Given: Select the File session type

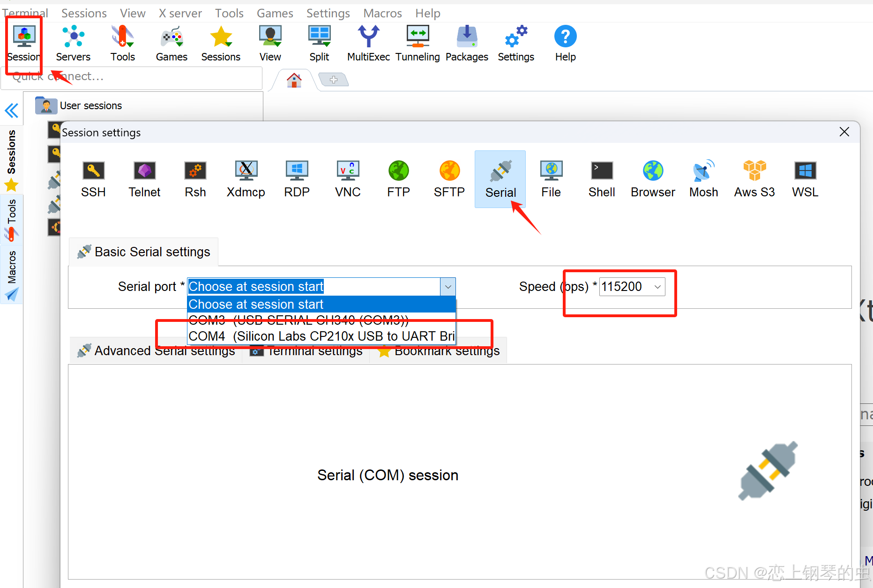Looking at the screenshot, I should [x=551, y=179].
